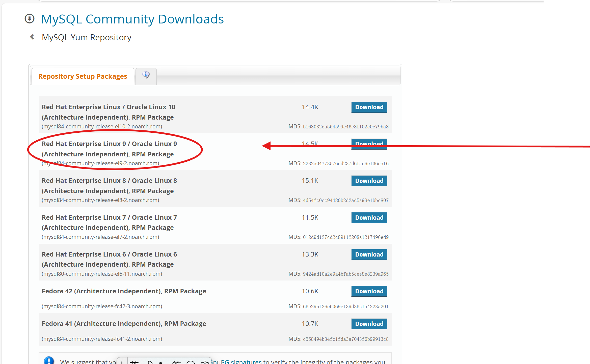
Task: Click the file name mysql84-community-release-fc42-3.noarch.rpm
Action: (102, 306)
